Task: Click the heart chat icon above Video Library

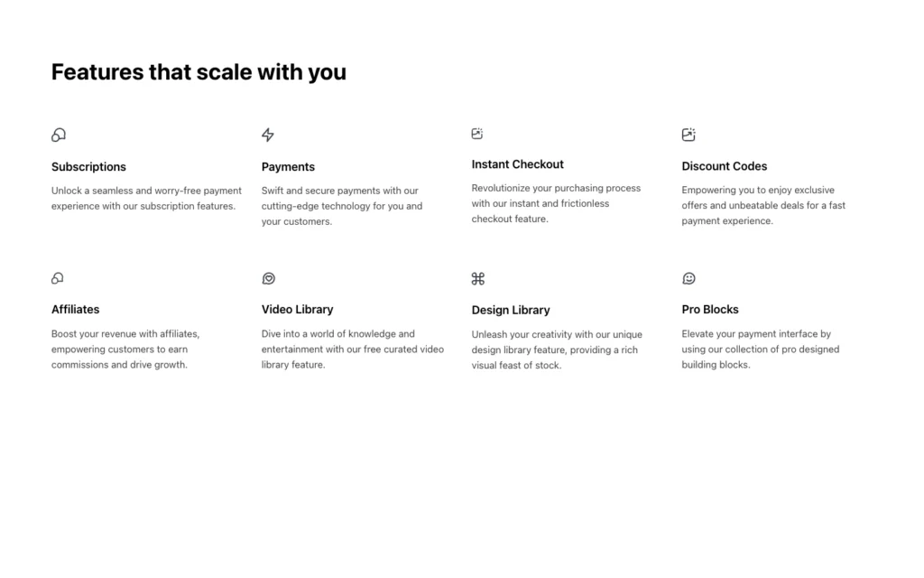Action: (x=268, y=278)
